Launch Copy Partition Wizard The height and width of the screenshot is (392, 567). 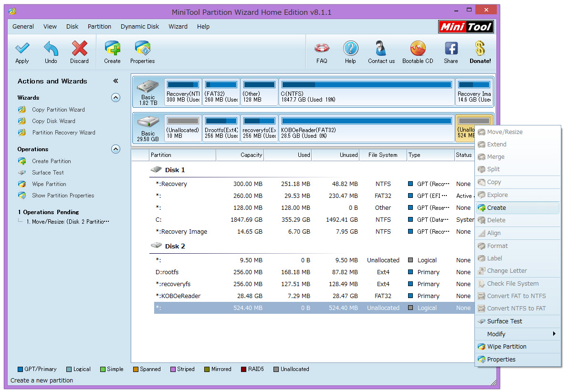coord(58,110)
